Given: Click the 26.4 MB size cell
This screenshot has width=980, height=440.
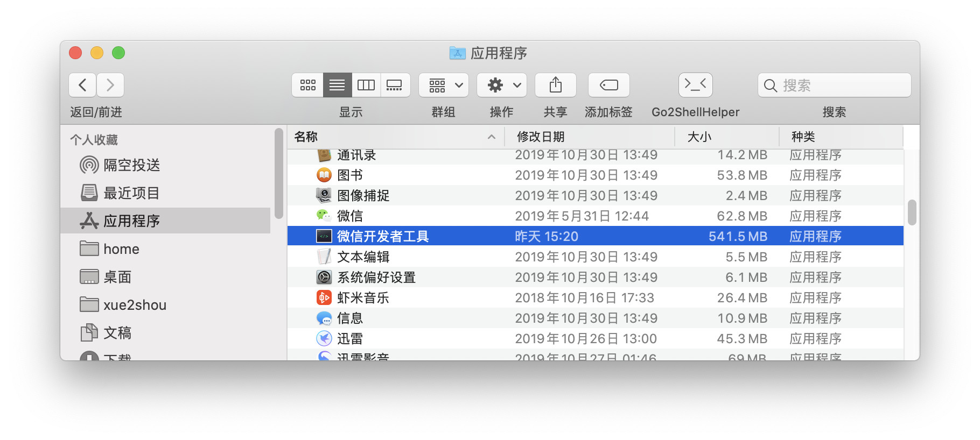Looking at the screenshot, I should [742, 297].
